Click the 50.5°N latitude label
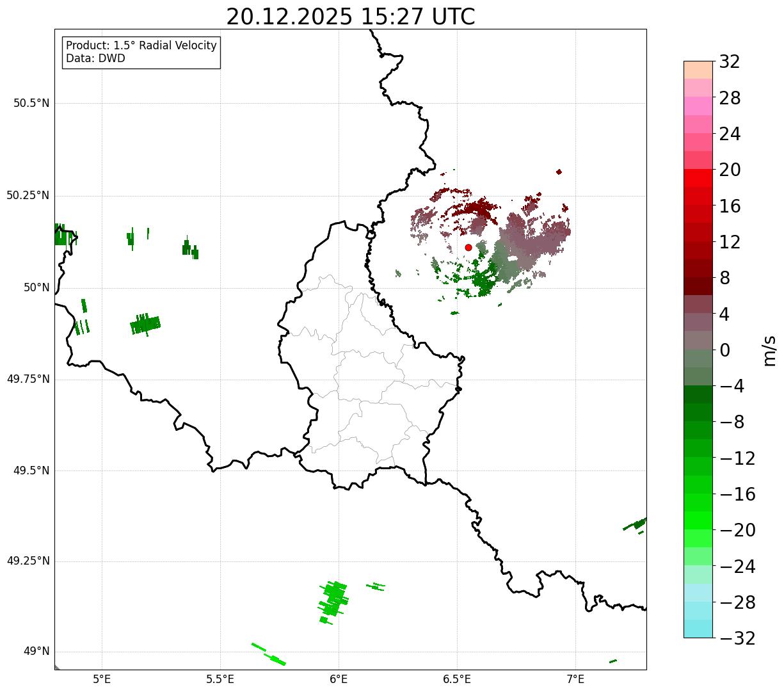Screen dimensions: 784x692 click(31, 103)
